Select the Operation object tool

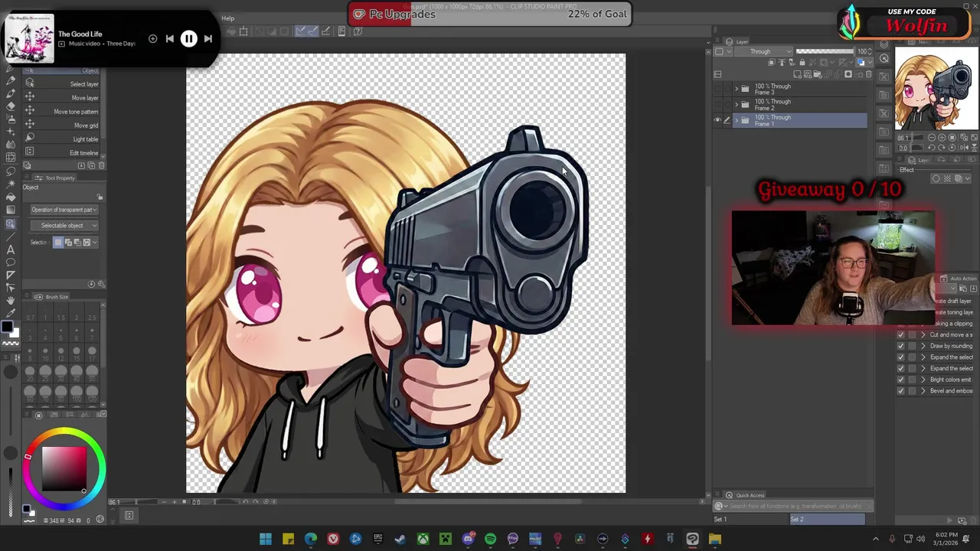pos(11,223)
